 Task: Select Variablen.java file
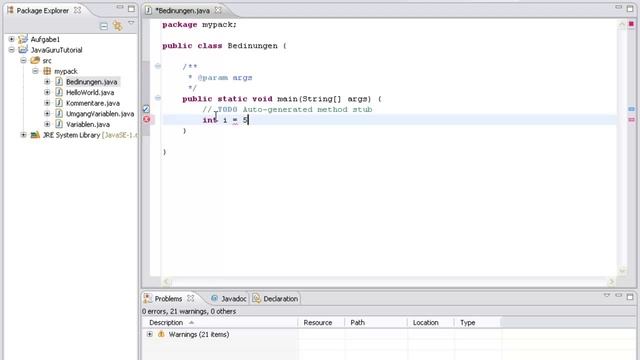pos(88,124)
